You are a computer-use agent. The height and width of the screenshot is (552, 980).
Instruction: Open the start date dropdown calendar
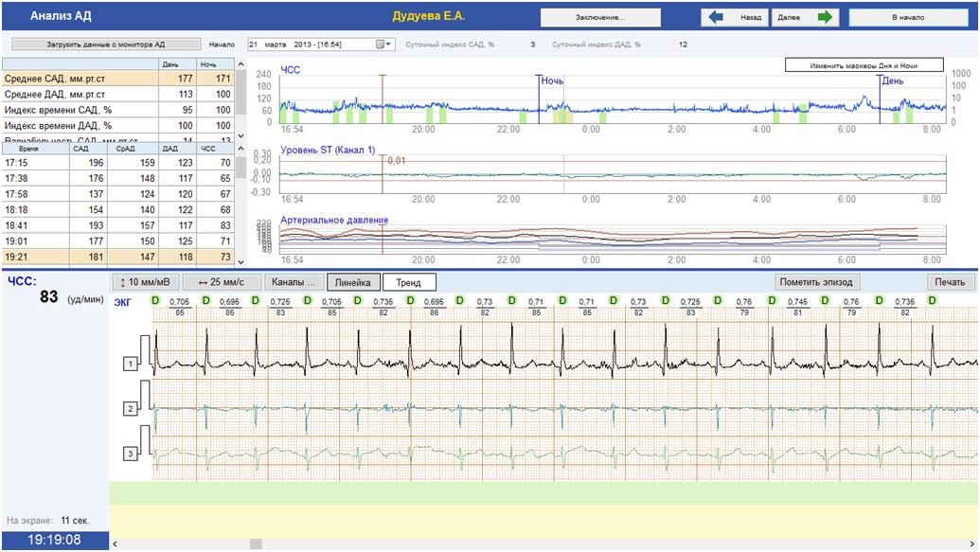point(383,45)
